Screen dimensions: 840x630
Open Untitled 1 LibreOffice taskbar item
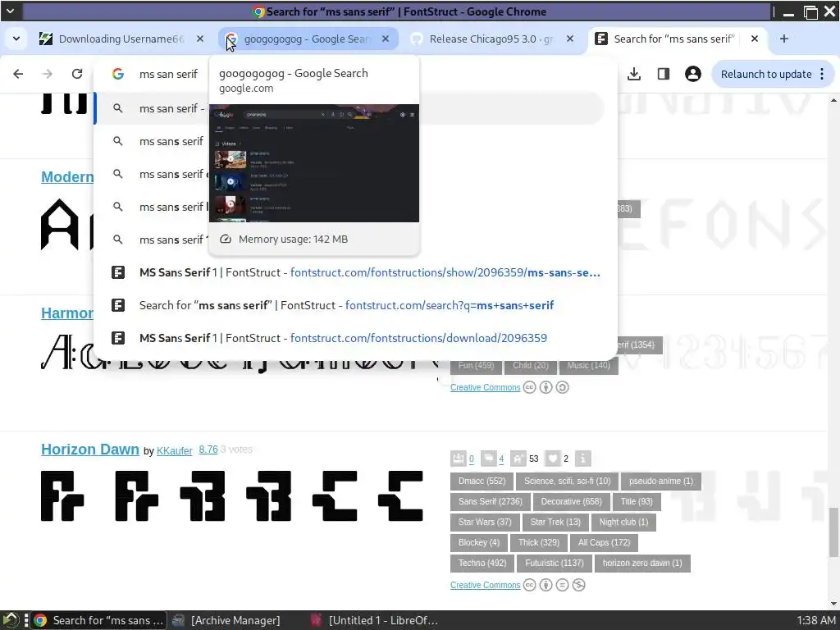tap(375, 620)
